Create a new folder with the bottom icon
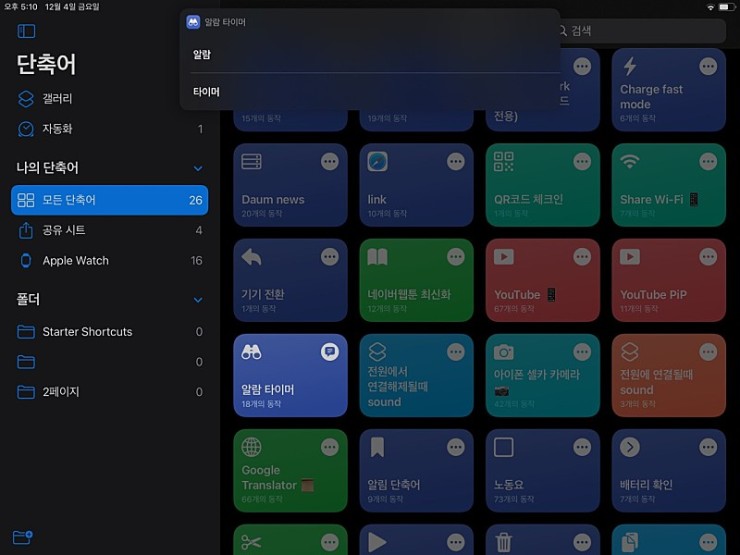Screen dimensions: 740x555 (x=23, y=537)
